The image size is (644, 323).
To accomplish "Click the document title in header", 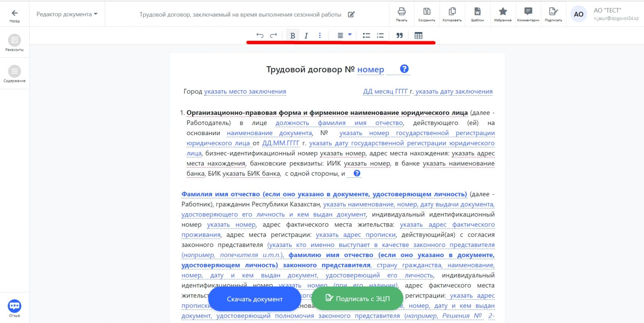I will [240, 14].
